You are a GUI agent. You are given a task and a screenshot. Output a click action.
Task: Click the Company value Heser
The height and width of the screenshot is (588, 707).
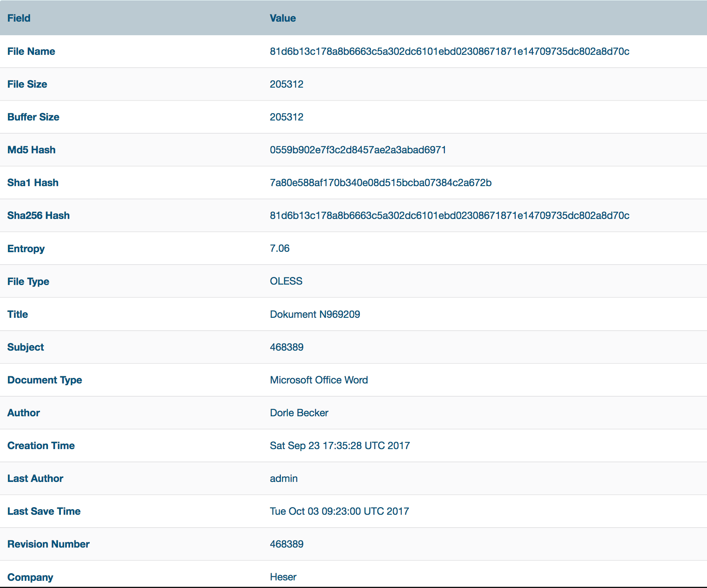[x=283, y=577]
